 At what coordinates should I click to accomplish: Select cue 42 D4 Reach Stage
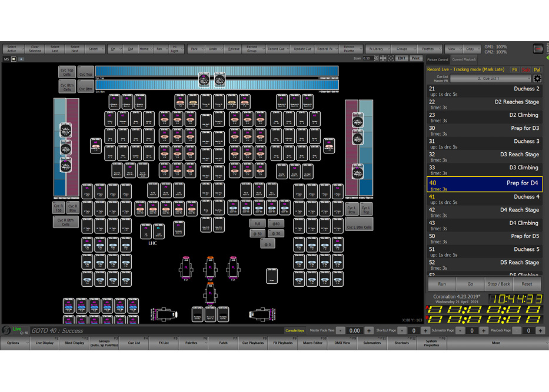484,212
